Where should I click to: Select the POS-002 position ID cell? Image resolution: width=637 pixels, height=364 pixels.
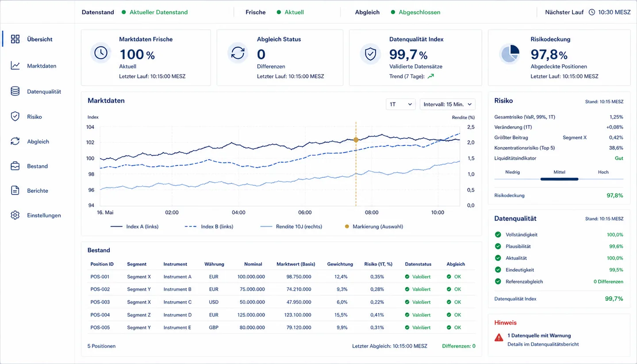click(x=100, y=289)
